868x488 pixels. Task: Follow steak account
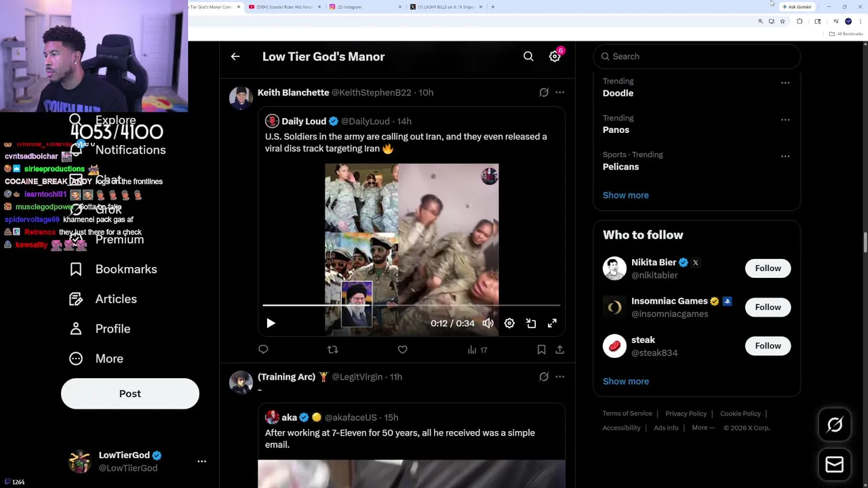(768, 346)
